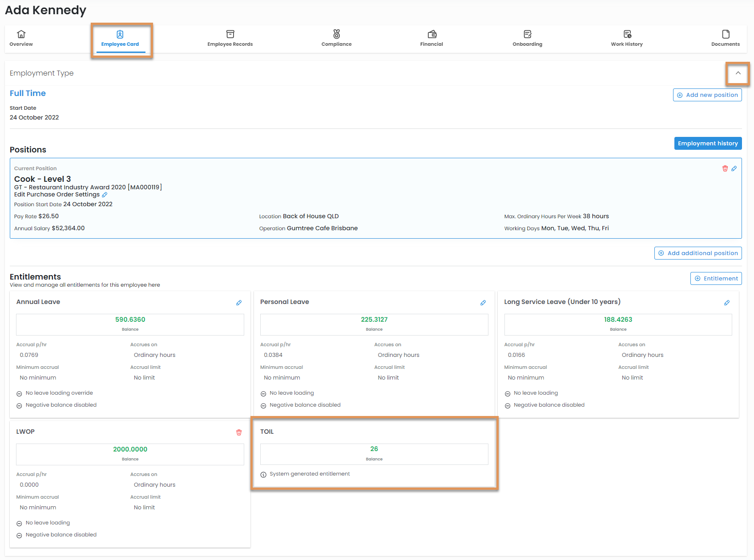The image size is (754, 560).
Task: Click the TOIL balance box
Action: pyautogui.click(x=374, y=453)
